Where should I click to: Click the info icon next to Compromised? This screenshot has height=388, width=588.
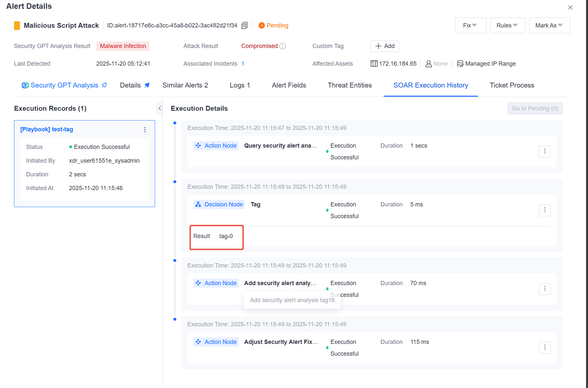[x=283, y=46]
